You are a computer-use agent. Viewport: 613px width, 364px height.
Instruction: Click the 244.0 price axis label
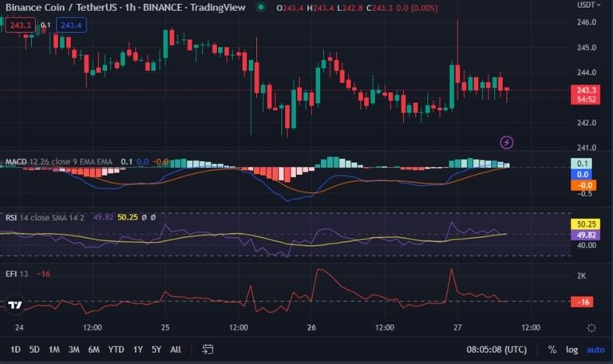tap(587, 73)
